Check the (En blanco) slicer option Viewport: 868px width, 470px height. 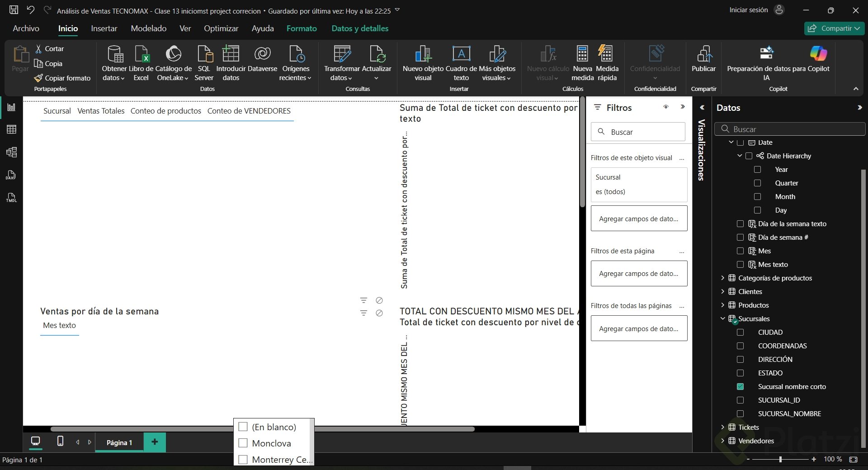pos(243,427)
